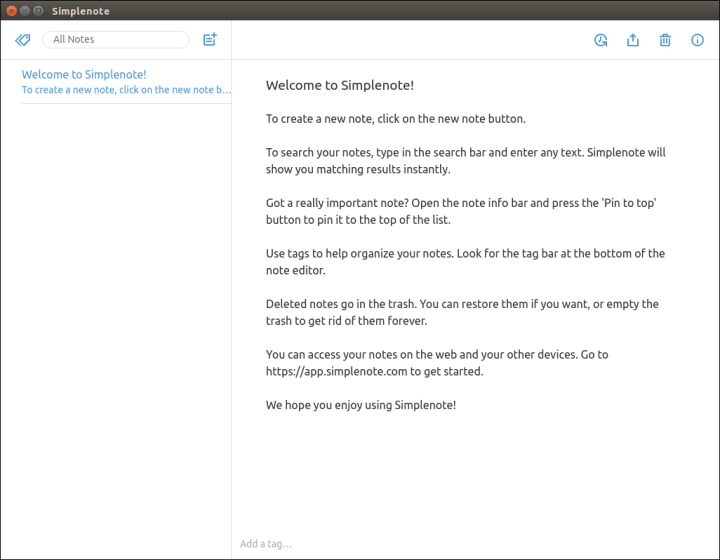
Task: Close the Simplenote window
Action: [x=11, y=11]
